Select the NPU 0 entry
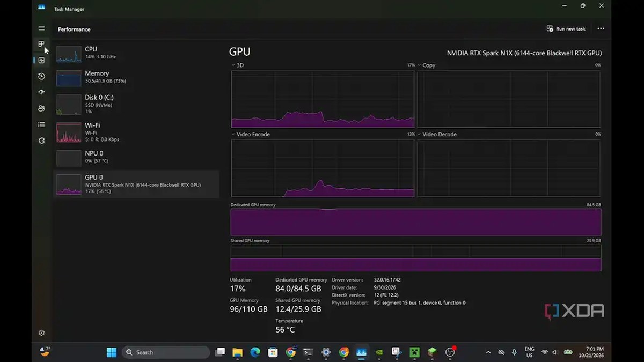This screenshot has height=362, width=644. (x=136, y=157)
